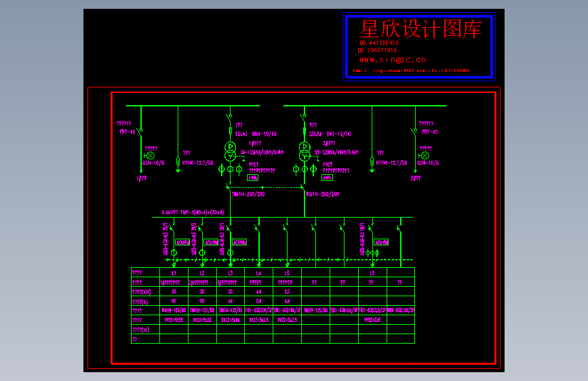
Task: Select the kWh meter box beside the 2# transformer
Action: (x=328, y=178)
